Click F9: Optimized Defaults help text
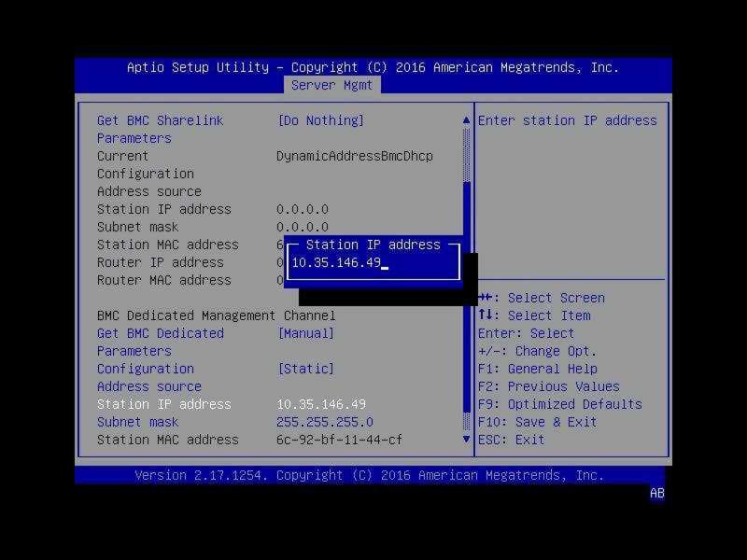 point(559,404)
